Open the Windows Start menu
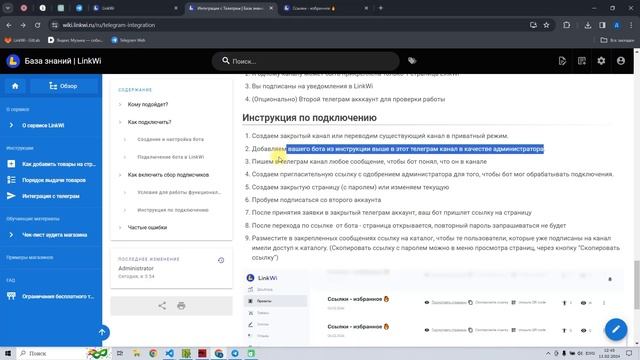This screenshot has width=640, height=360. coord(8,353)
